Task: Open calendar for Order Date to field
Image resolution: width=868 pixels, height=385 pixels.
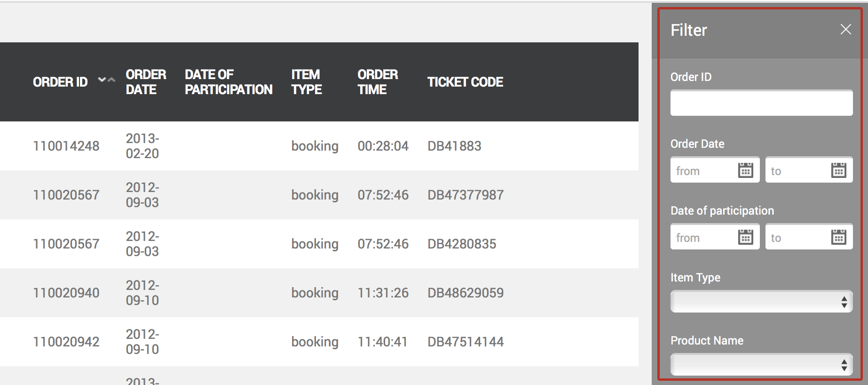Action: 838,170
